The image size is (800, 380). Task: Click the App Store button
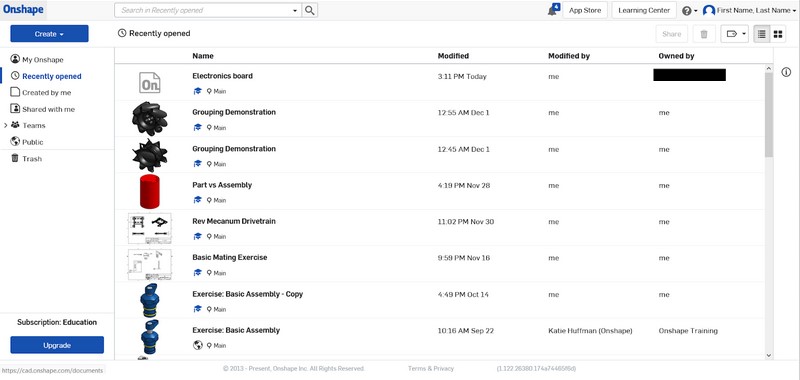pyautogui.click(x=585, y=10)
